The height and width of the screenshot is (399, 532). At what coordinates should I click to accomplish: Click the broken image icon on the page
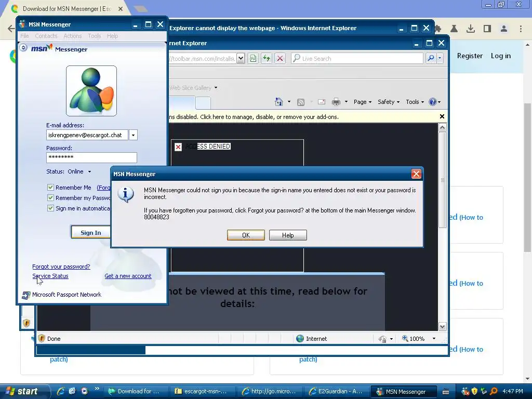click(x=178, y=147)
